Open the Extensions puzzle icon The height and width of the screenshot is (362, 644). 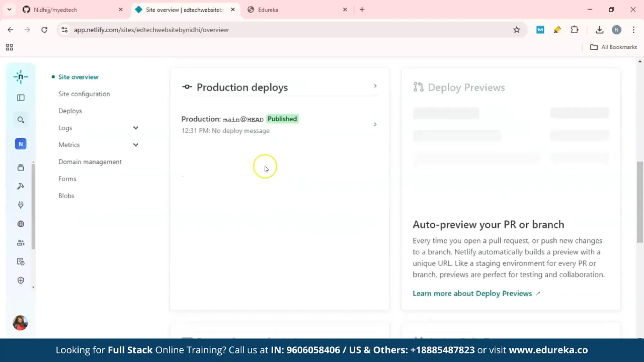pyautogui.click(x=575, y=30)
